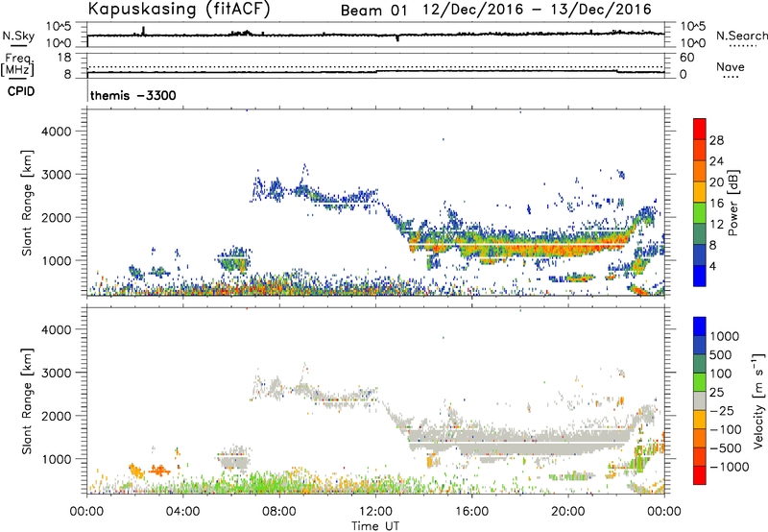Click the '4' tick on the power colorbar

713,266
